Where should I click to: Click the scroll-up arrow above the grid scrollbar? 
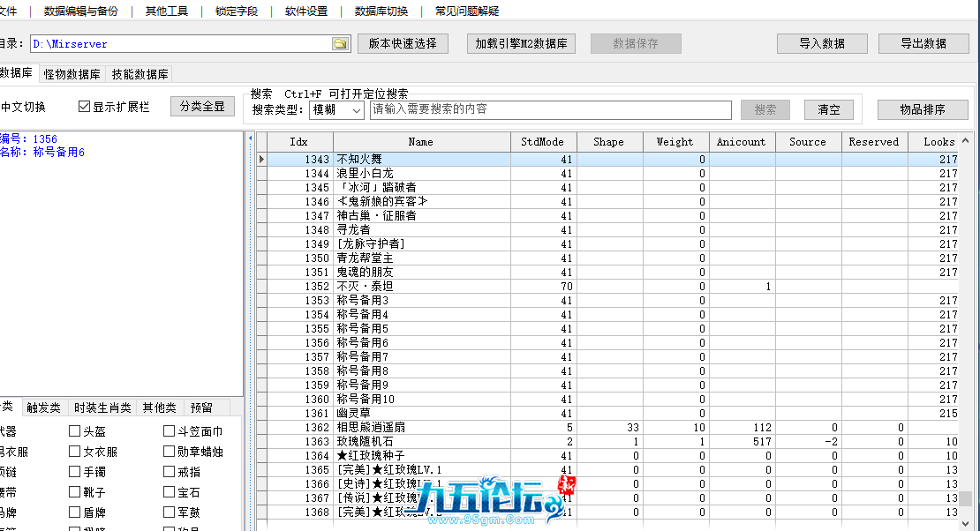click(966, 141)
